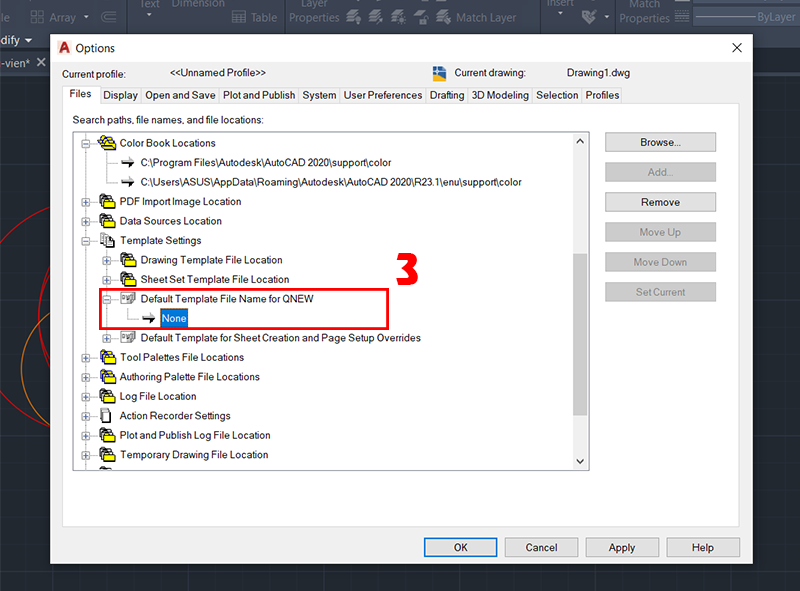Image resolution: width=800 pixels, height=591 pixels.
Task: Switch to the System tab
Action: [319, 95]
